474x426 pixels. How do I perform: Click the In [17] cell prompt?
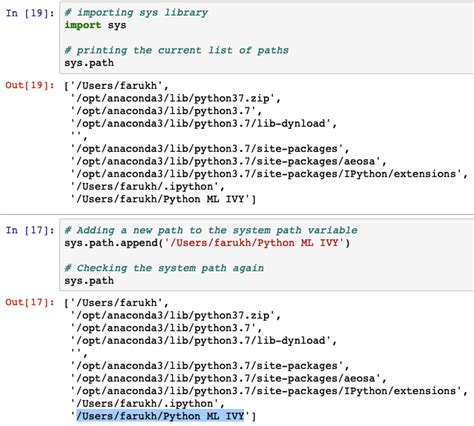pyautogui.click(x=30, y=230)
